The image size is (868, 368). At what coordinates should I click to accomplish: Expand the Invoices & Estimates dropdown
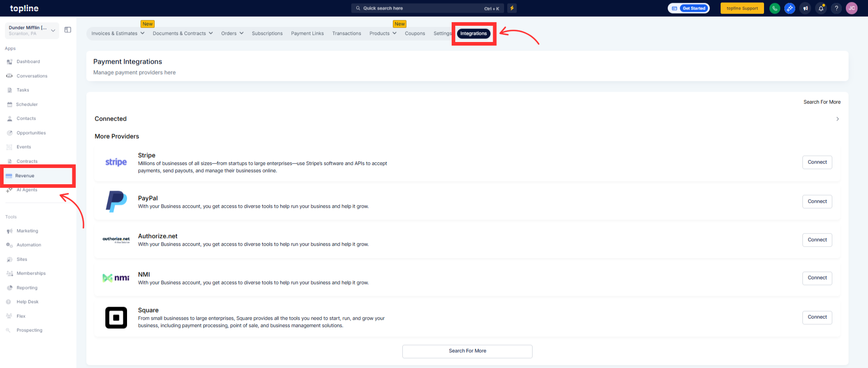pyautogui.click(x=118, y=33)
